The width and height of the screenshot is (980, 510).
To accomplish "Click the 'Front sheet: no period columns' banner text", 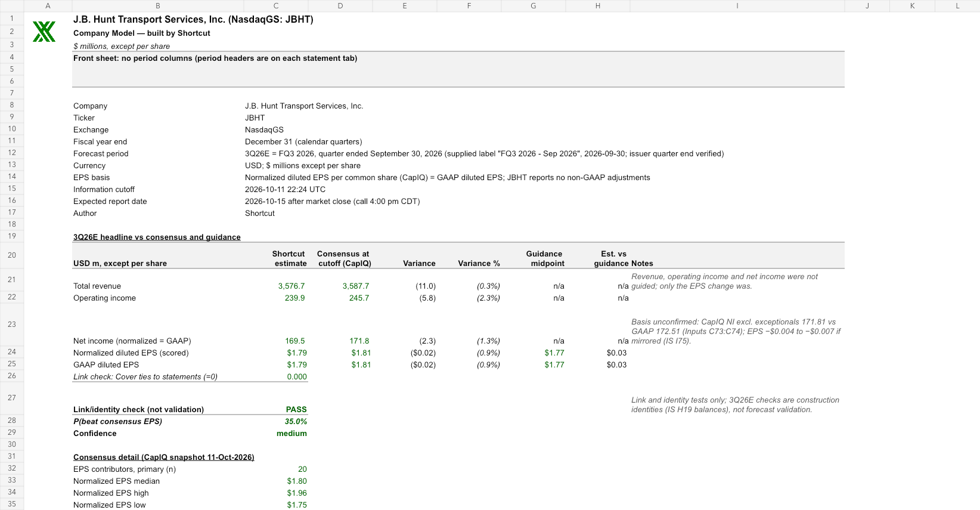I will pos(215,58).
